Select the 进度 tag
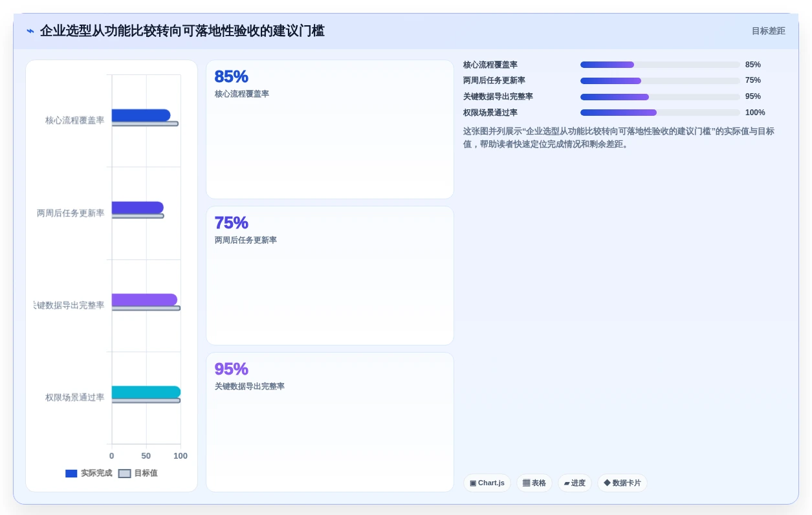812x515 pixels. tap(575, 483)
